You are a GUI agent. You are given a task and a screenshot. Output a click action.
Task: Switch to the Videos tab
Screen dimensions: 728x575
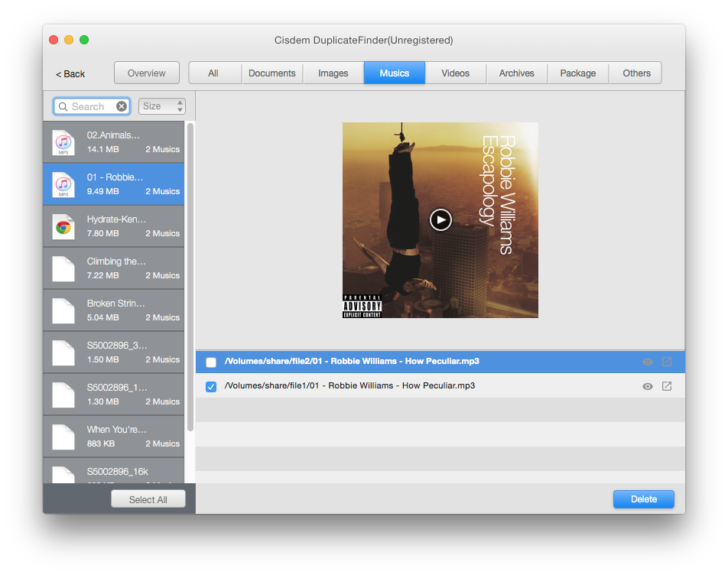click(456, 73)
